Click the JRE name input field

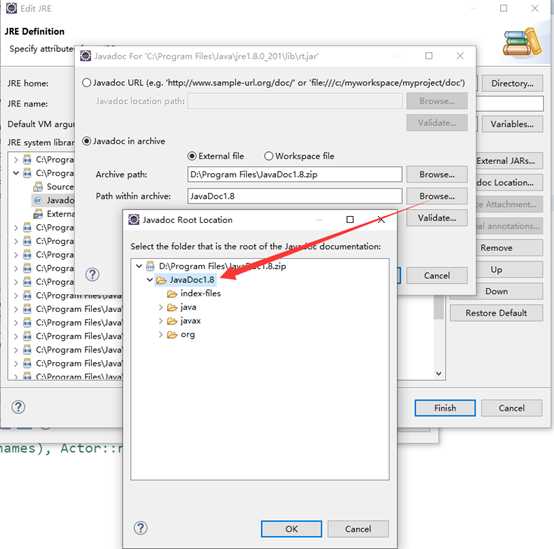(510, 104)
